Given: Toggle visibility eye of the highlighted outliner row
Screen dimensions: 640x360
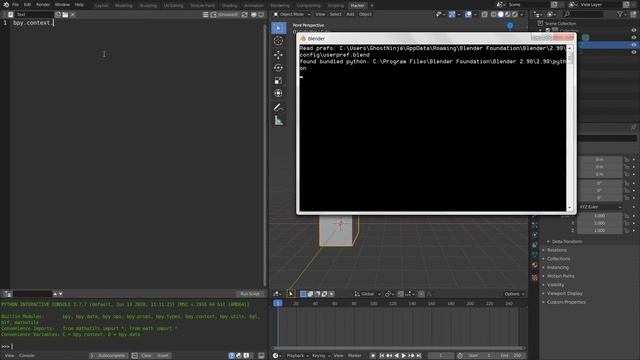Looking at the screenshot, I should [633, 45].
